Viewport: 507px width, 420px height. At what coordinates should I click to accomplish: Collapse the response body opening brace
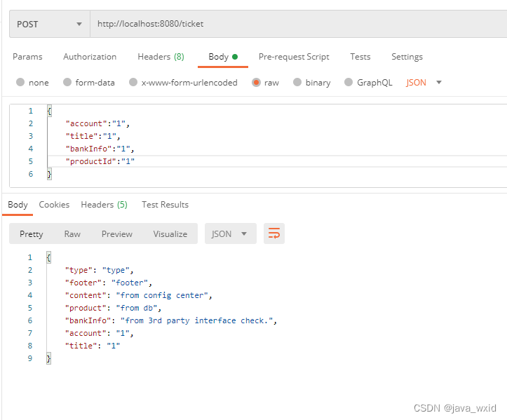point(48,257)
